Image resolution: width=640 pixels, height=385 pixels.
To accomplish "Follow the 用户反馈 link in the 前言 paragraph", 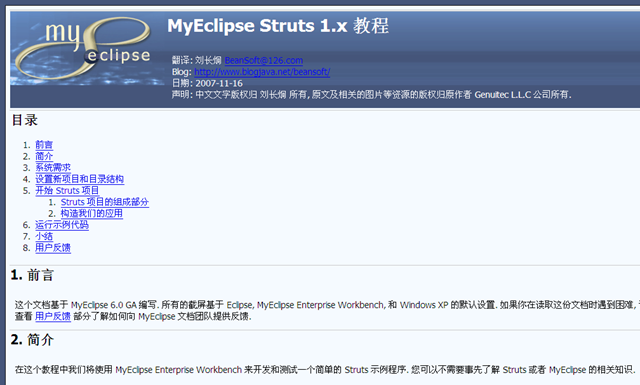I will [x=53, y=316].
